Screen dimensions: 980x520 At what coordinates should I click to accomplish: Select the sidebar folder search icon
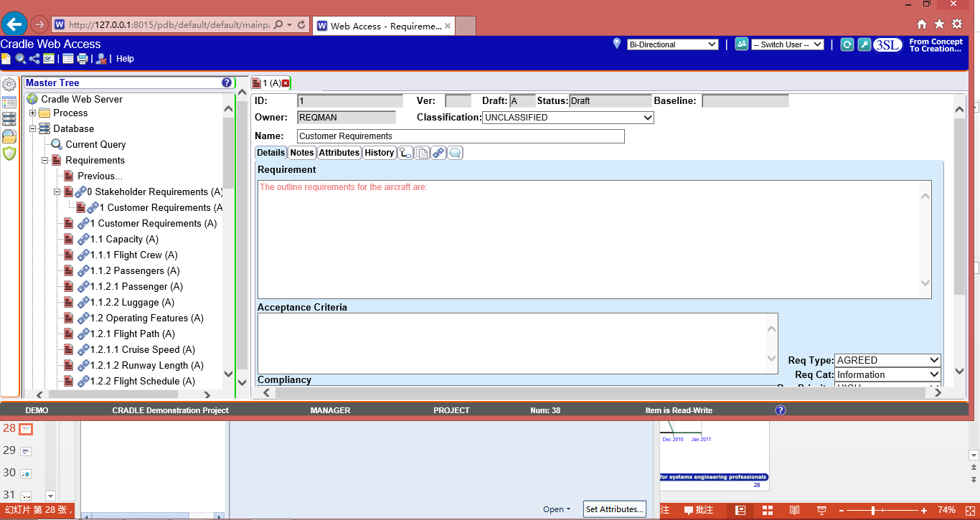(9, 136)
